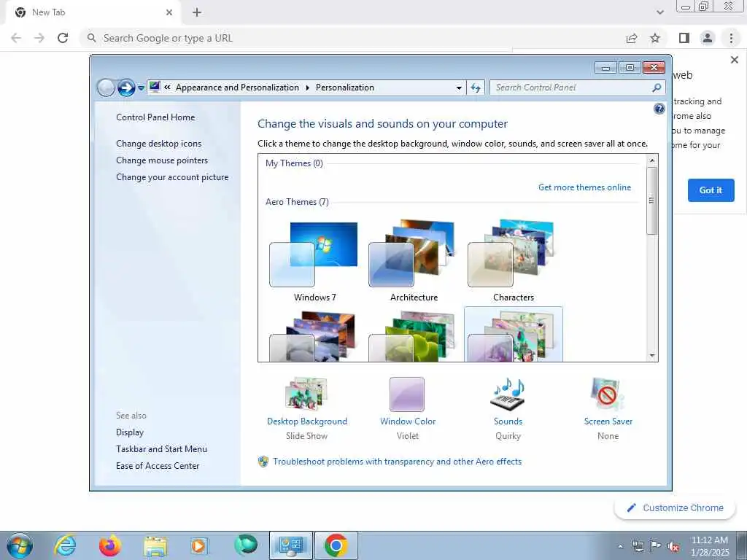This screenshot has height=560, width=747.
Task: Click Chrome reload button
Action: point(63,38)
